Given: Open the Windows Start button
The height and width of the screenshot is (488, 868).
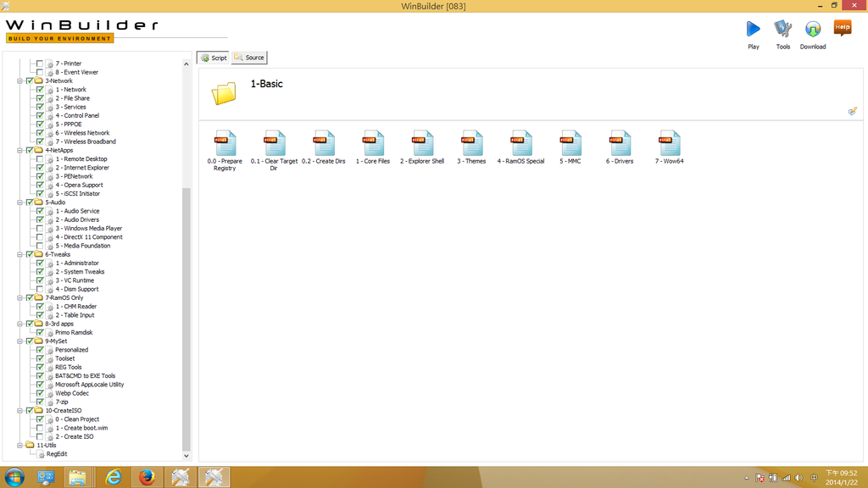Looking at the screenshot, I should (14, 477).
